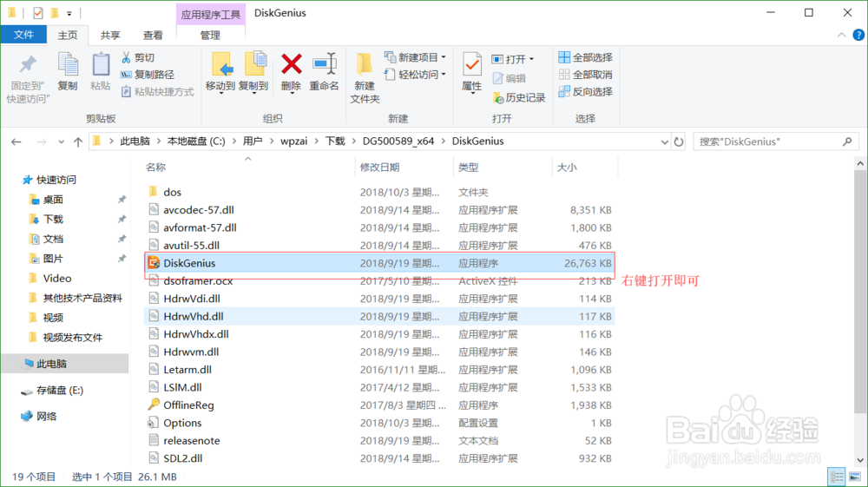Select Quick Access (快速访问) in navigation pane
This screenshot has height=487, width=868.
click(x=56, y=180)
